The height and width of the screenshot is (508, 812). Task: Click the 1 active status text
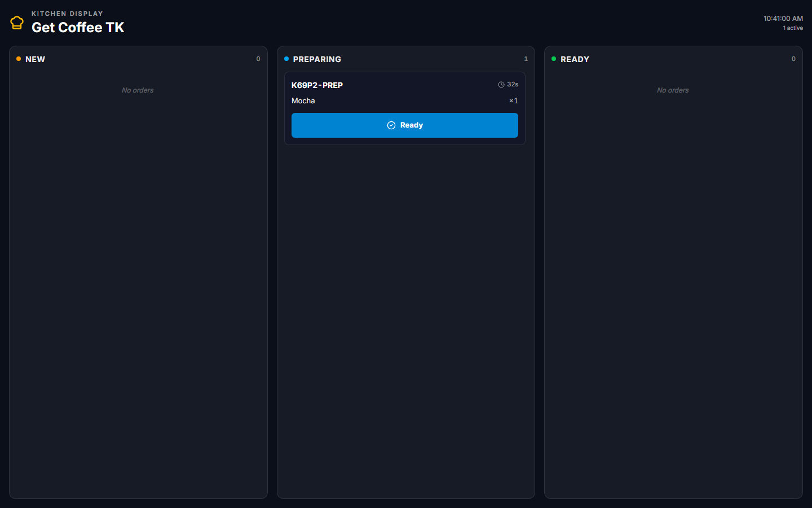pos(793,28)
